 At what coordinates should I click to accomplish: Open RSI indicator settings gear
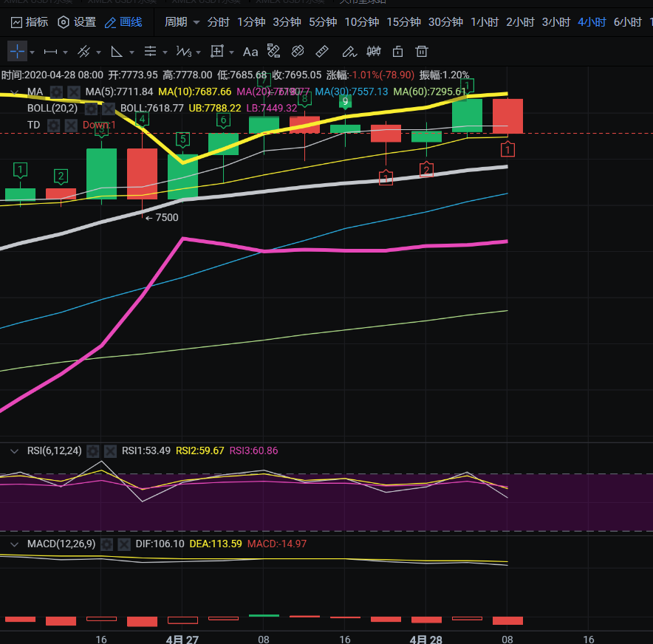tap(92, 451)
